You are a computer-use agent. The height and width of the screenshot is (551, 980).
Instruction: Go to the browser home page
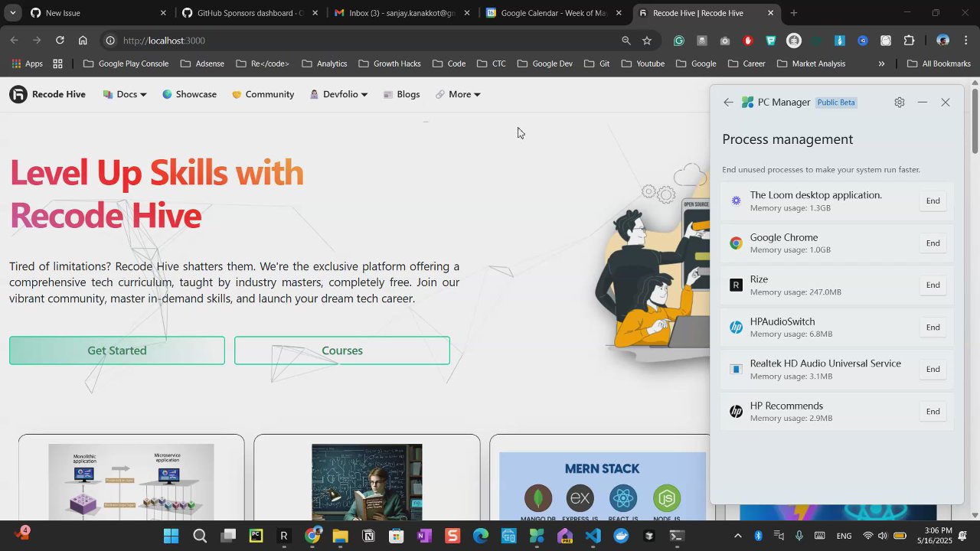[x=83, y=41]
